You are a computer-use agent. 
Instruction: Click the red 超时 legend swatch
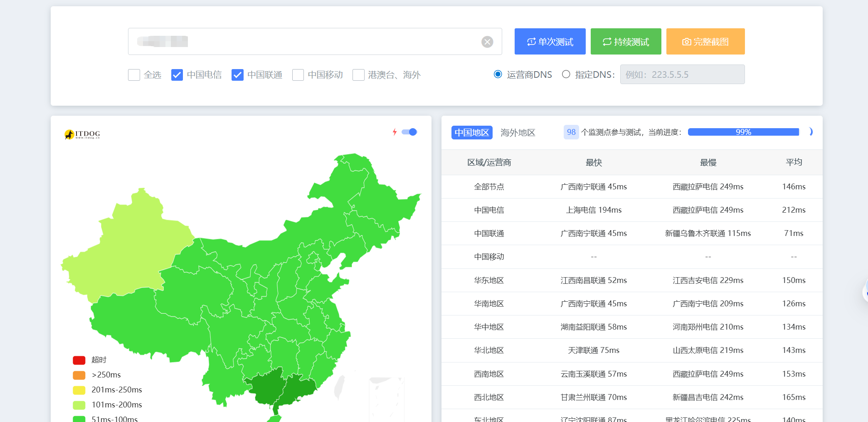(x=79, y=360)
